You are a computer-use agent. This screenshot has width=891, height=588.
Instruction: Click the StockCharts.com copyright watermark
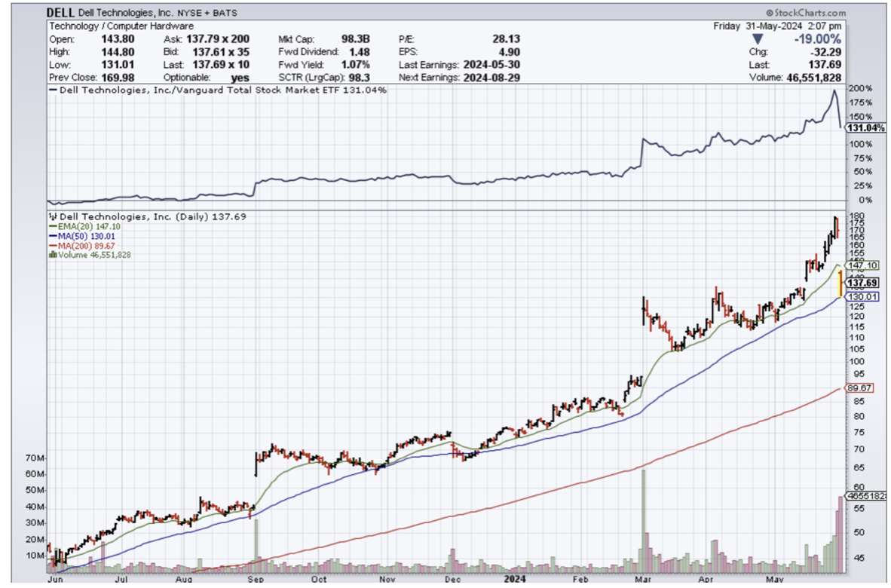[x=805, y=13]
